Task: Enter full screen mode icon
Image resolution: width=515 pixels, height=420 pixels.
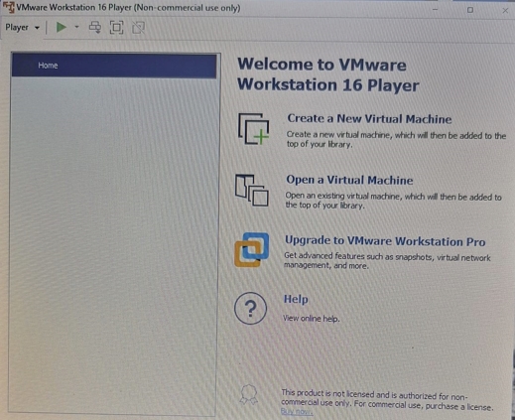Action: tap(116, 28)
